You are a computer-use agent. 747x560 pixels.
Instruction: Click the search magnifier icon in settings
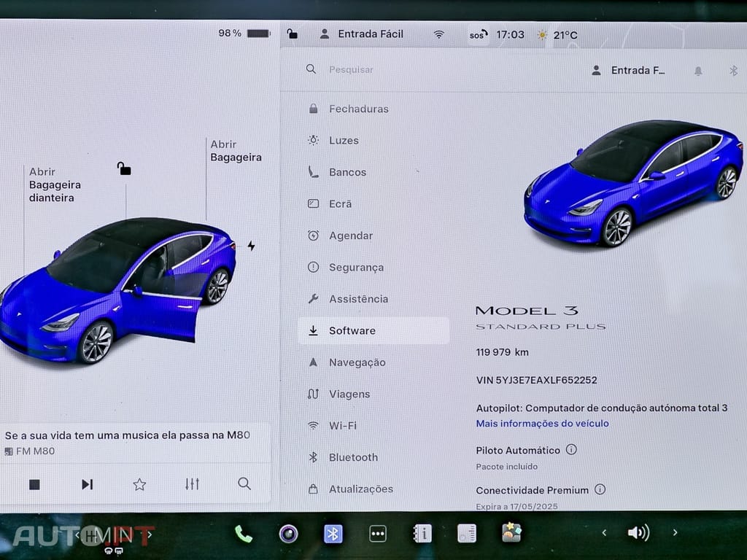[311, 69]
